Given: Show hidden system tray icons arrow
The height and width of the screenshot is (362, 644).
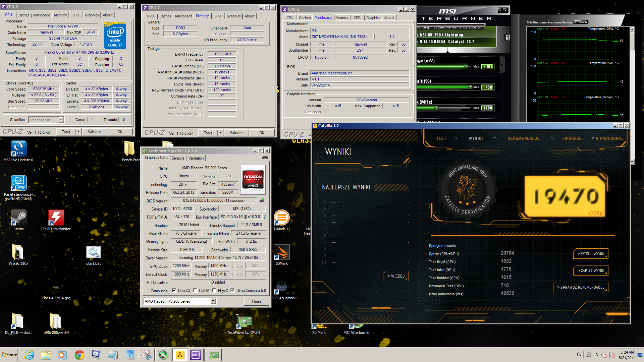Looking at the screenshot, I should coord(597,355).
